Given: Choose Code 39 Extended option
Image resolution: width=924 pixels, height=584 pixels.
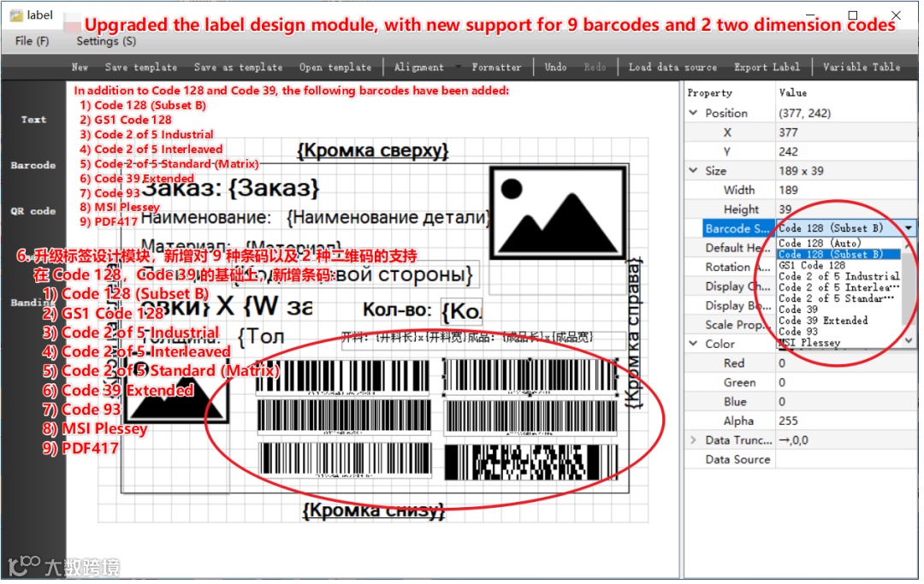Looking at the screenshot, I should pyautogui.click(x=838, y=321).
